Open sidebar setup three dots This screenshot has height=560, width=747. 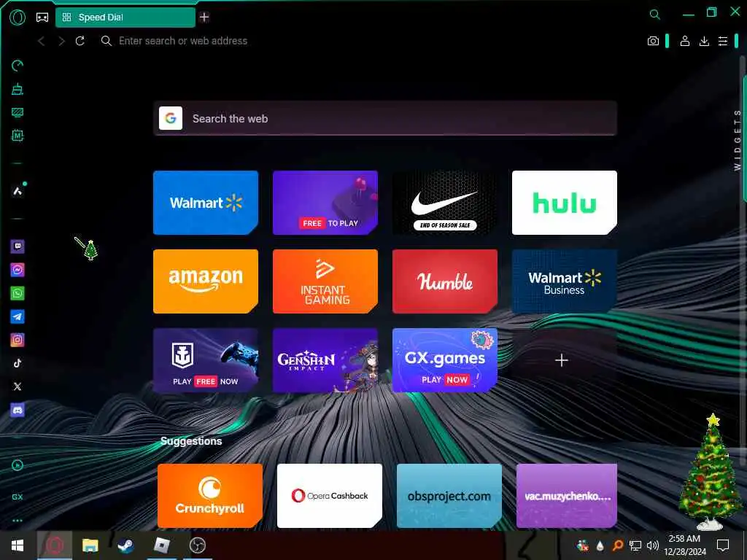(x=18, y=521)
